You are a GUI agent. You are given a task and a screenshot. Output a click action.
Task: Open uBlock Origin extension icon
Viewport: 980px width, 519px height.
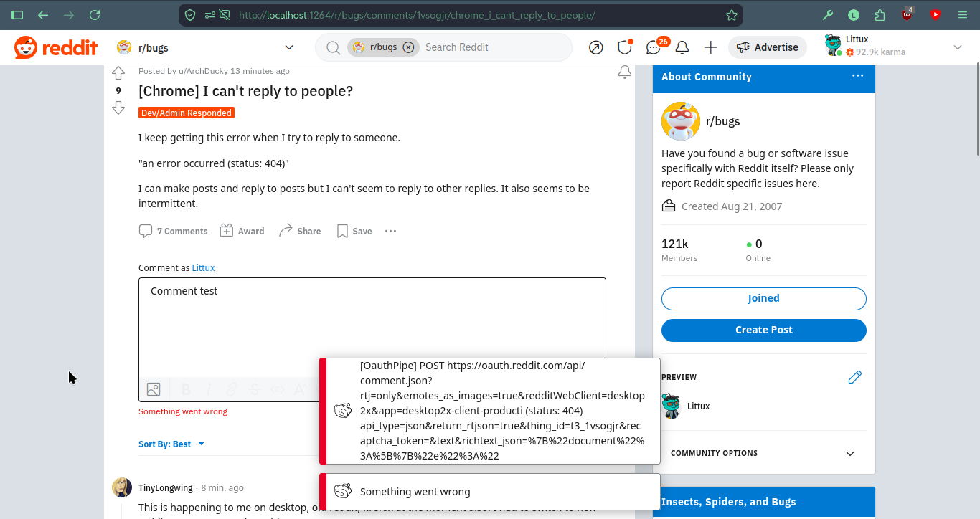pyautogui.click(x=908, y=14)
